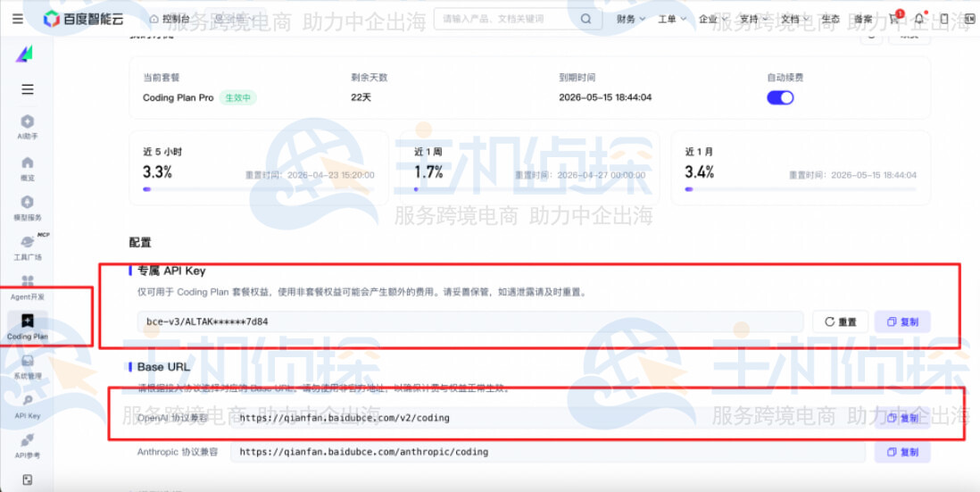Click the 近 1 月 usage progress bar

(x=801, y=188)
